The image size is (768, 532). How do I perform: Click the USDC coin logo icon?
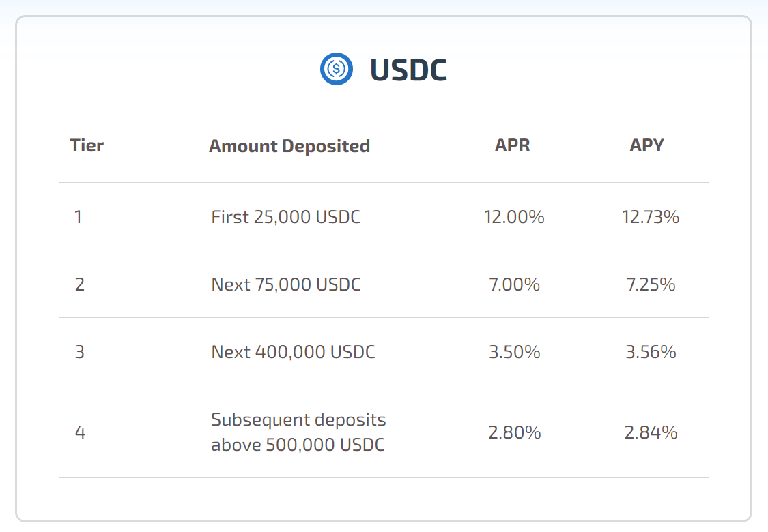click(x=336, y=69)
